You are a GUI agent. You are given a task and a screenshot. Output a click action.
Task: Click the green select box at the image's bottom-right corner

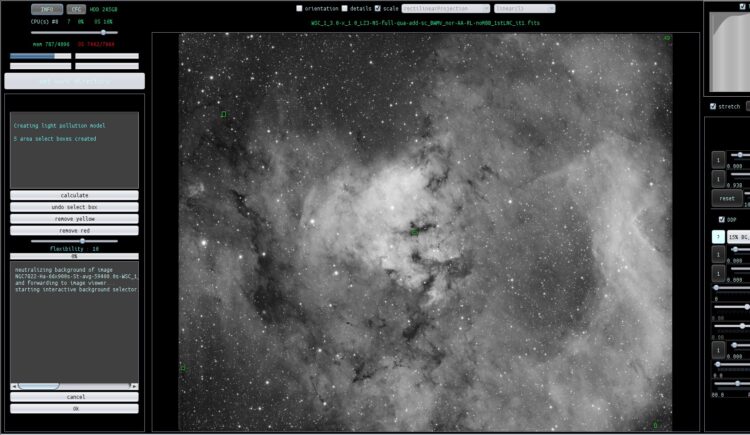coord(656,425)
